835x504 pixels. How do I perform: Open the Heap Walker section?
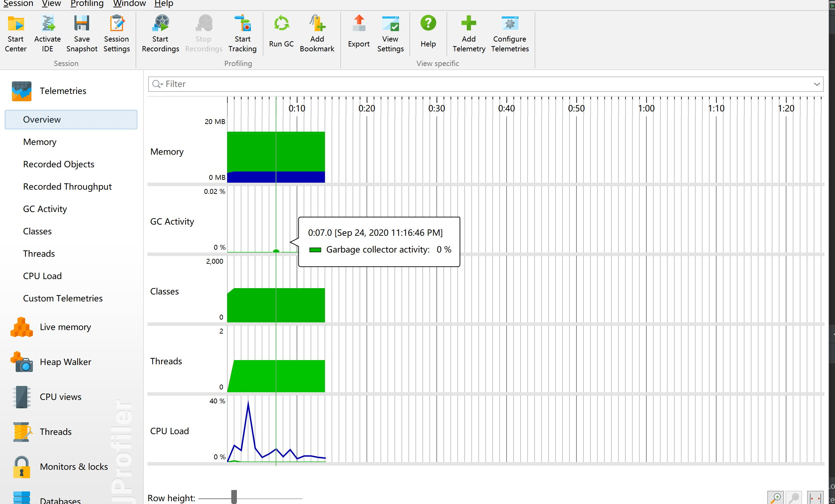coord(65,362)
